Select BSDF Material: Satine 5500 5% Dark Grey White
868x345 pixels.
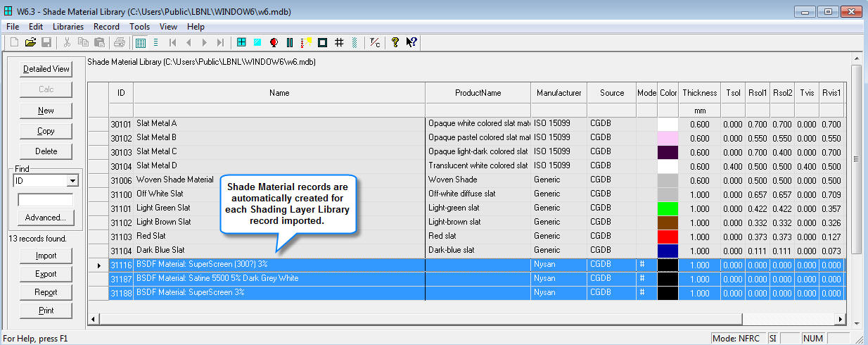(x=466, y=279)
